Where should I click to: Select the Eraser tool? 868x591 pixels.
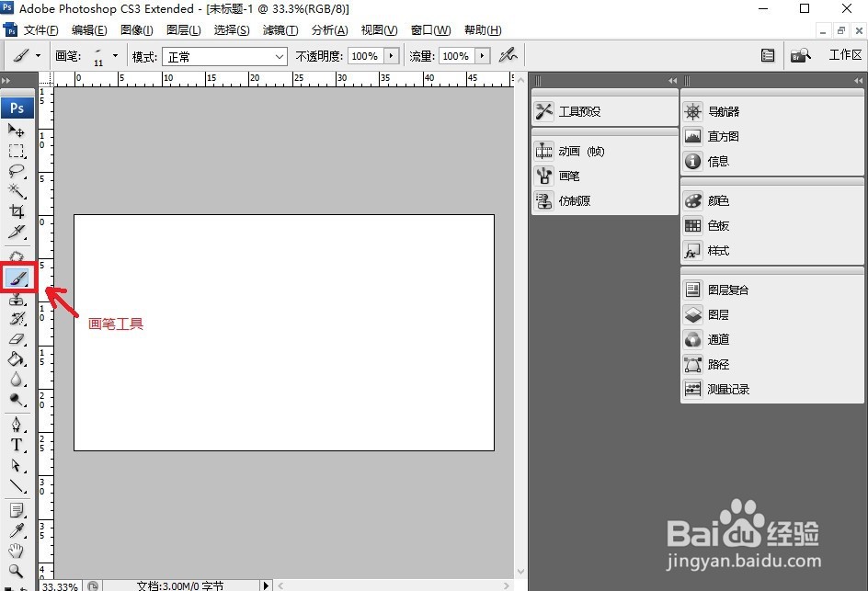16,338
